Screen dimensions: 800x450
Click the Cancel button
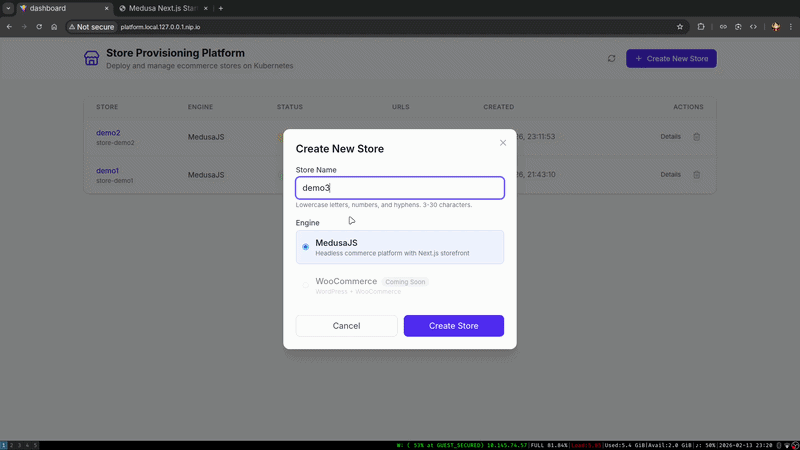tap(346, 326)
